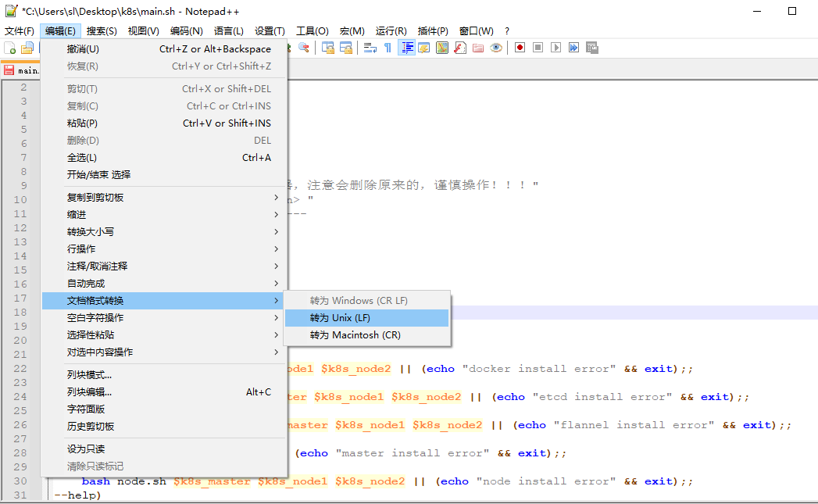
Task: Click line number 18 in the margin
Action: [x=20, y=312]
